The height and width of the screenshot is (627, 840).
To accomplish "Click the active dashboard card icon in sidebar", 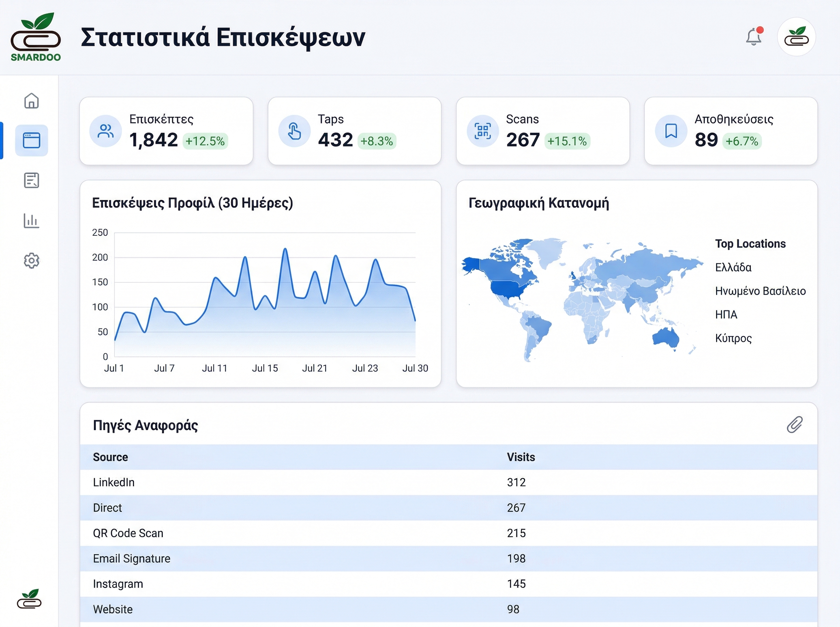I will pos(31,140).
